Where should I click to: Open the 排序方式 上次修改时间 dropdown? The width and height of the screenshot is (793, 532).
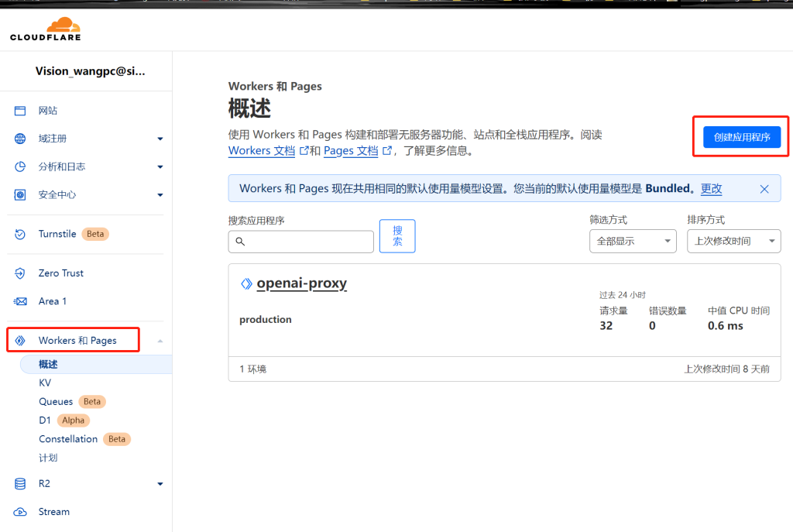(733, 241)
